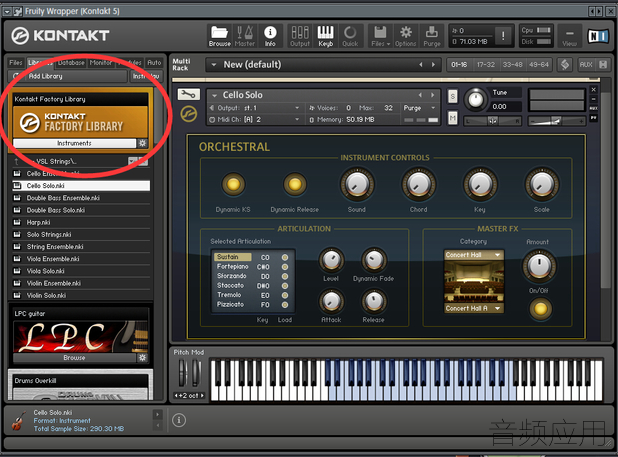The width and height of the screenshot is (618, 457).
Task: Click the panic exclamation button
Action: coord(503,36)
